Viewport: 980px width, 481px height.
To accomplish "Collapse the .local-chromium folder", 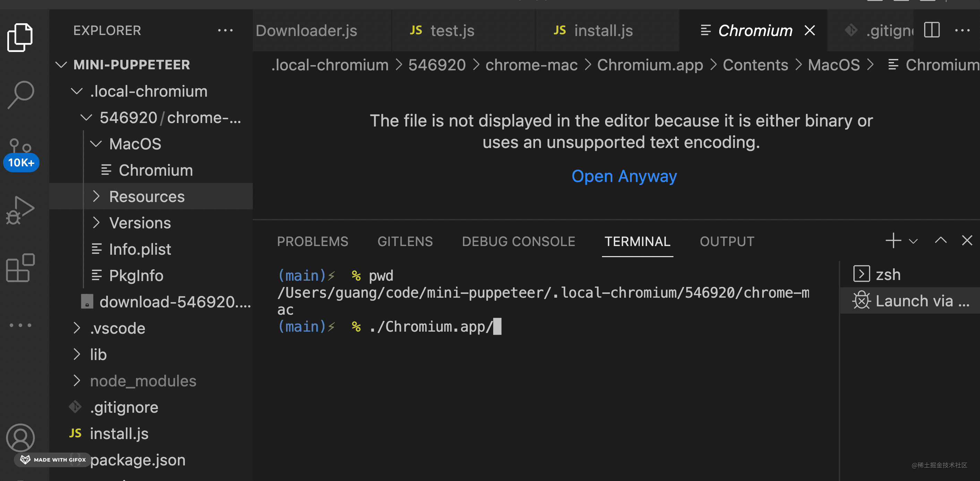I will (x=148, y=91).
